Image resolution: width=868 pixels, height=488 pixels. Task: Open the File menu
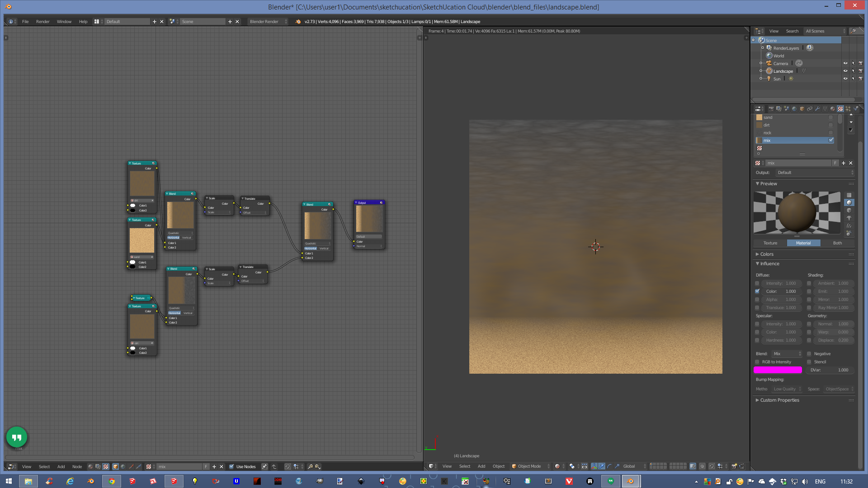pos(25,22)
